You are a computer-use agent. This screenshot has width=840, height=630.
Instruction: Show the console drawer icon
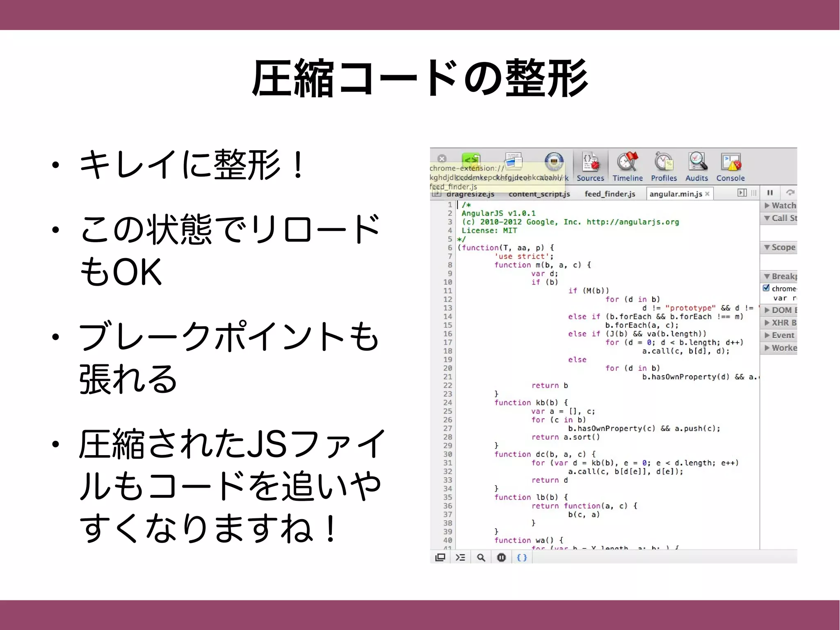(461, 557)
